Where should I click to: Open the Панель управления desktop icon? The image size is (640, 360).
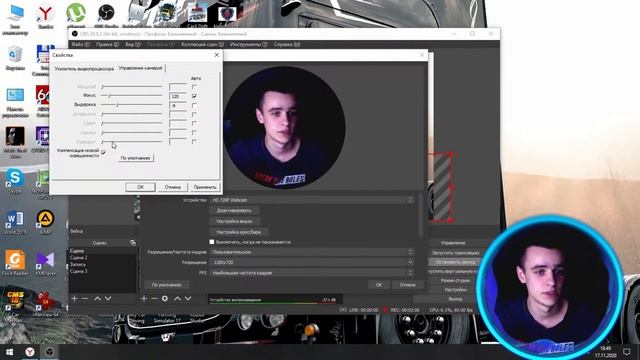(x=15, y=102)
